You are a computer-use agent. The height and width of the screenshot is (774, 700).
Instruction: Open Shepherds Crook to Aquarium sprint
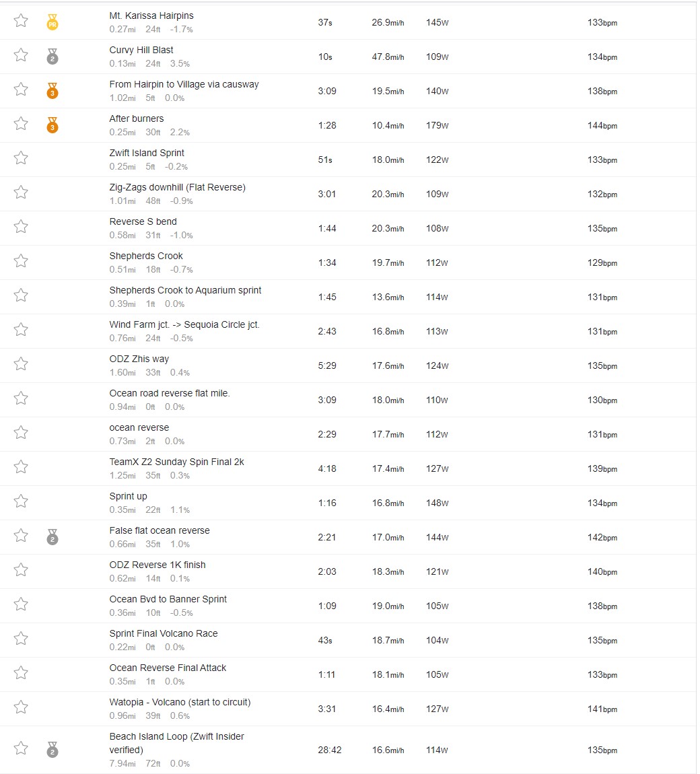(185, 290)
